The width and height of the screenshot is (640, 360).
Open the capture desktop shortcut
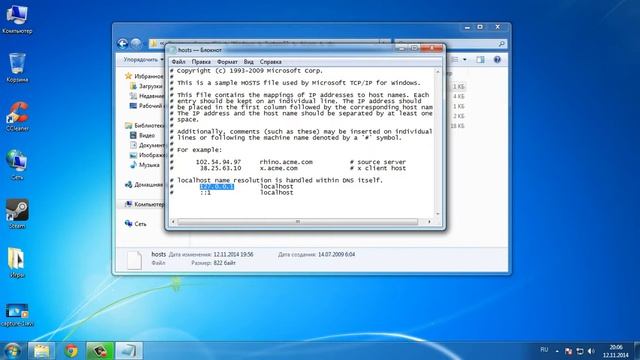pos(17,315)
